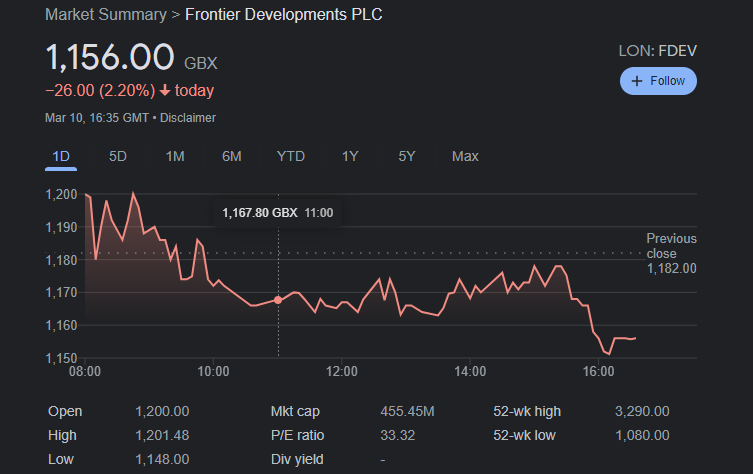Click the 16:00 x-axis time label
Screen dimensions: 753x474
598,371
